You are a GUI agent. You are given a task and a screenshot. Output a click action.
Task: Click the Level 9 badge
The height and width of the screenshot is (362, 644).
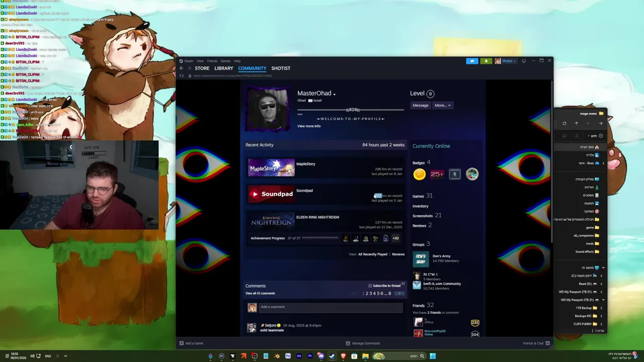430,94
